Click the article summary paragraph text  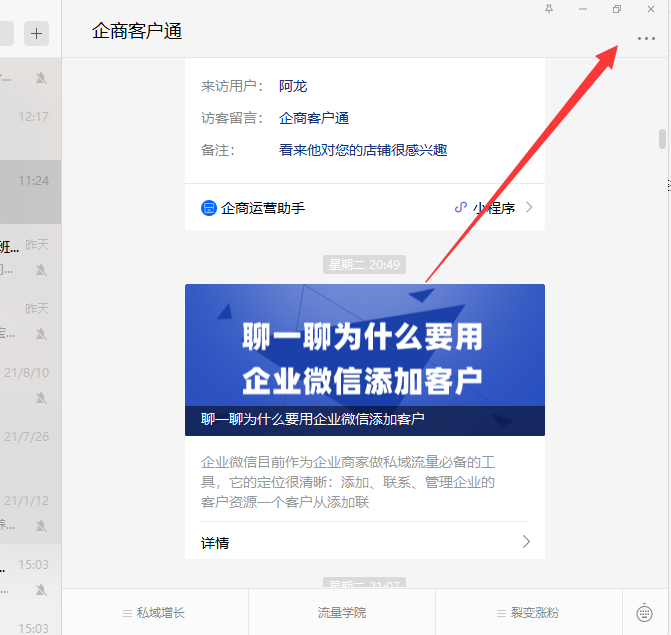[x=348, y=482]
